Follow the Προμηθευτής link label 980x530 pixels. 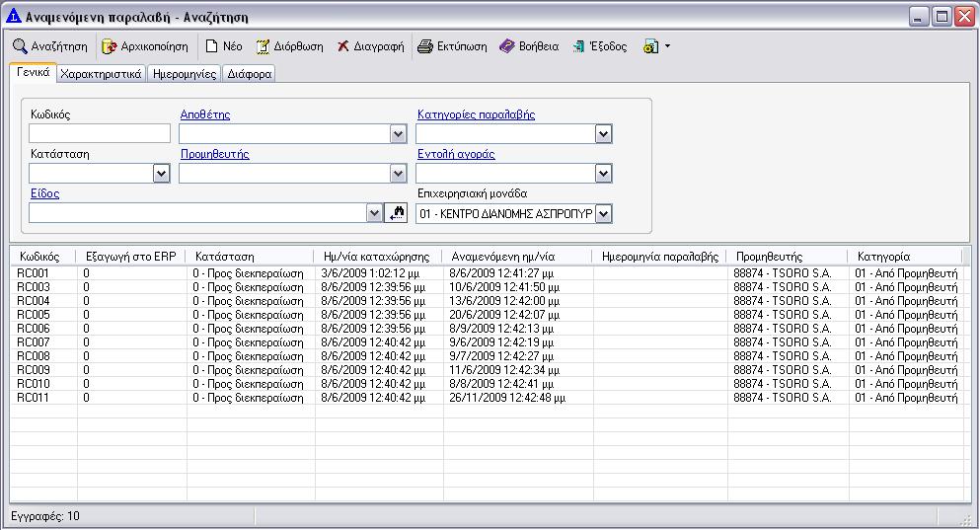click(215, 154)
